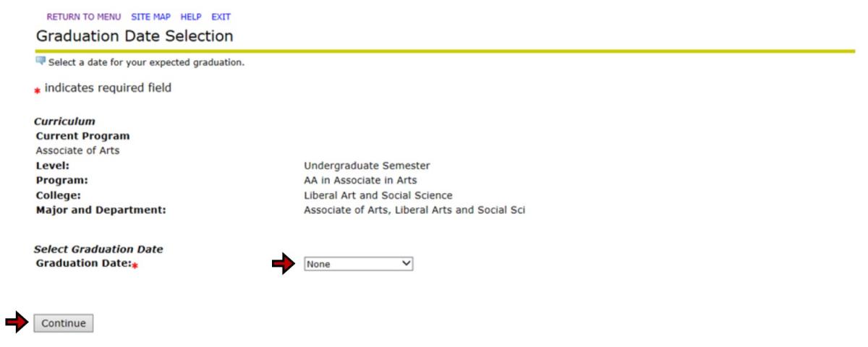Viewport: 868px width, 347px height.
Task: Click the red asterisk after Graduation Date label
Action: (x=135, y=266)
